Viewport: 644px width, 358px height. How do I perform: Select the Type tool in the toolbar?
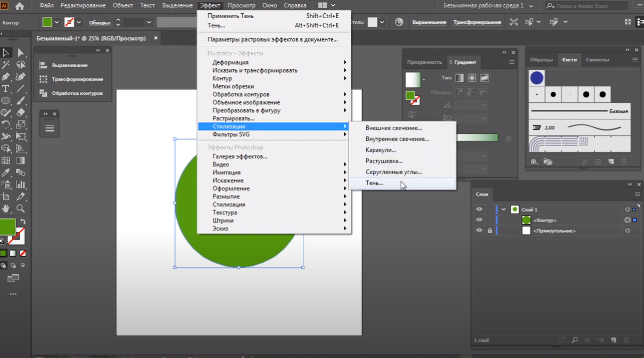6,88
